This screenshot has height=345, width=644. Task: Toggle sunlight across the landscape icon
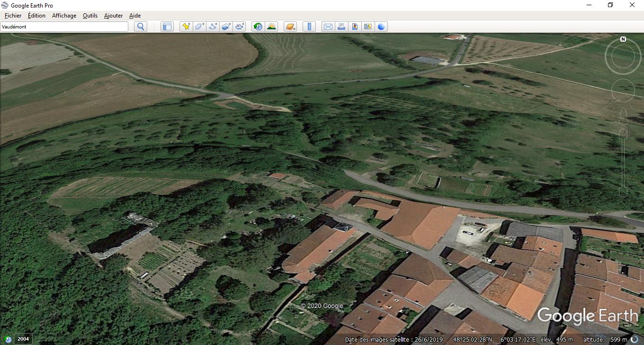click(x=271, y=27)
